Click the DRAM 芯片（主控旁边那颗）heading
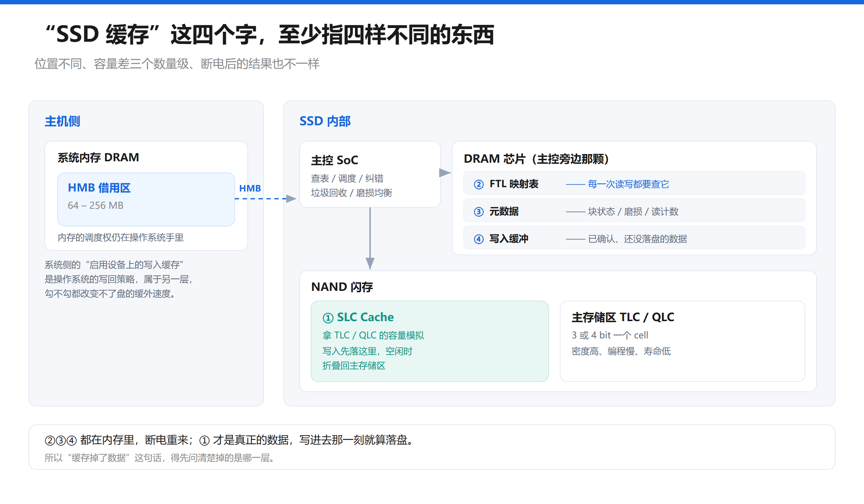Image resolution: width=864 pixels, height=504 pixels. (x=536, y=159)
